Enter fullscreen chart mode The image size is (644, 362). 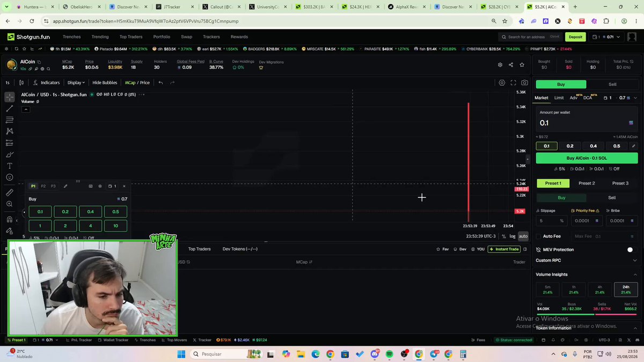point(513,83)
